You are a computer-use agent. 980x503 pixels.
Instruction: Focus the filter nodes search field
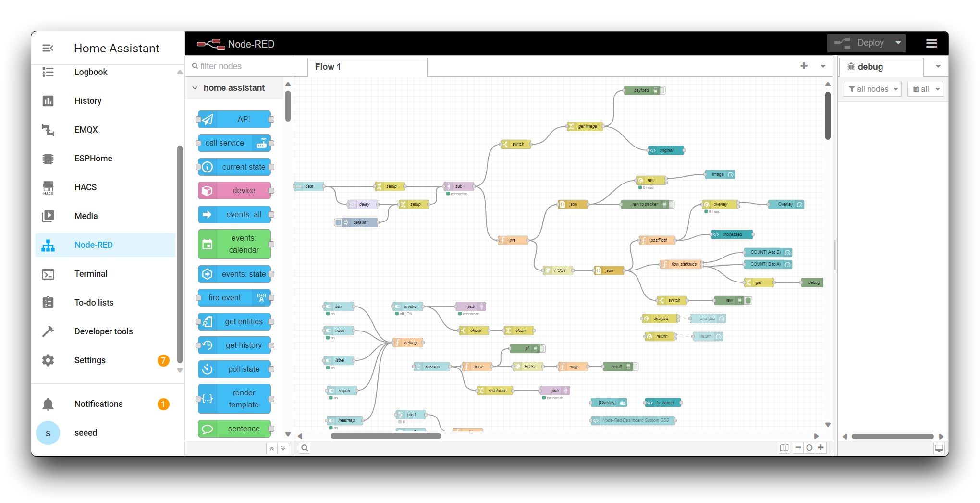239,66
